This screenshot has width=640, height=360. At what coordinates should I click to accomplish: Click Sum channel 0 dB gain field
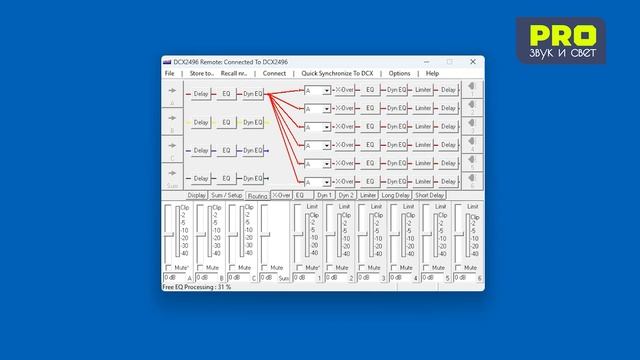pyautogui.click(x=269, y=278)
